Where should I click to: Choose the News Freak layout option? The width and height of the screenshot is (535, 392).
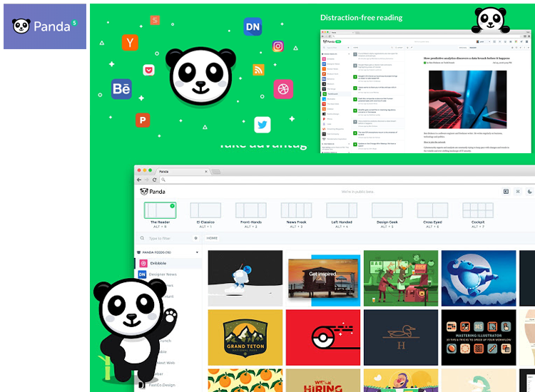coord(296,215)
